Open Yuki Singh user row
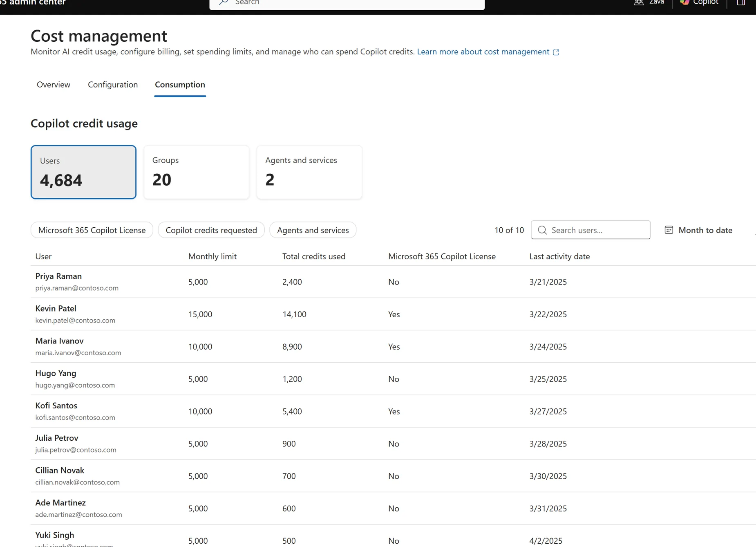Screen dimensions: 756x547 point(393,536)
